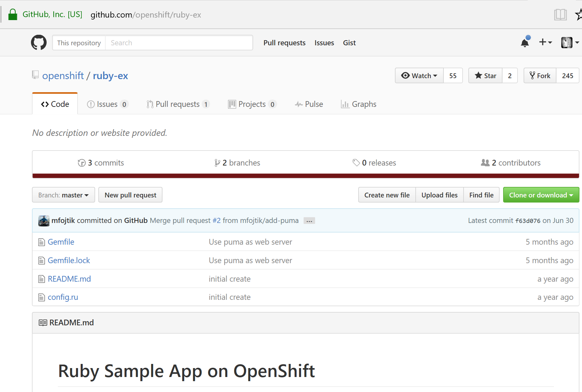Click the stargazers count 2
582x392 pixels.
point(510,76)
